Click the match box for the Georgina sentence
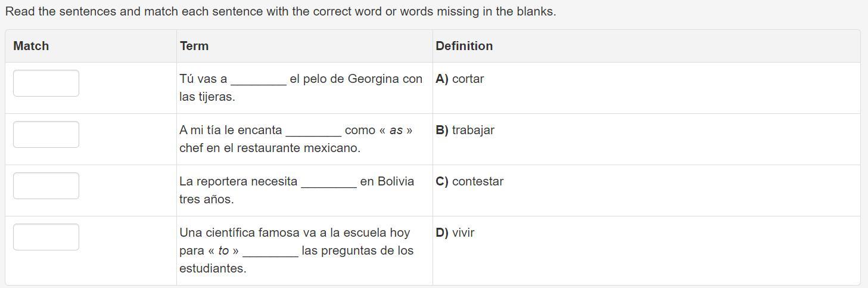868x288 pixels. [46, 83]
